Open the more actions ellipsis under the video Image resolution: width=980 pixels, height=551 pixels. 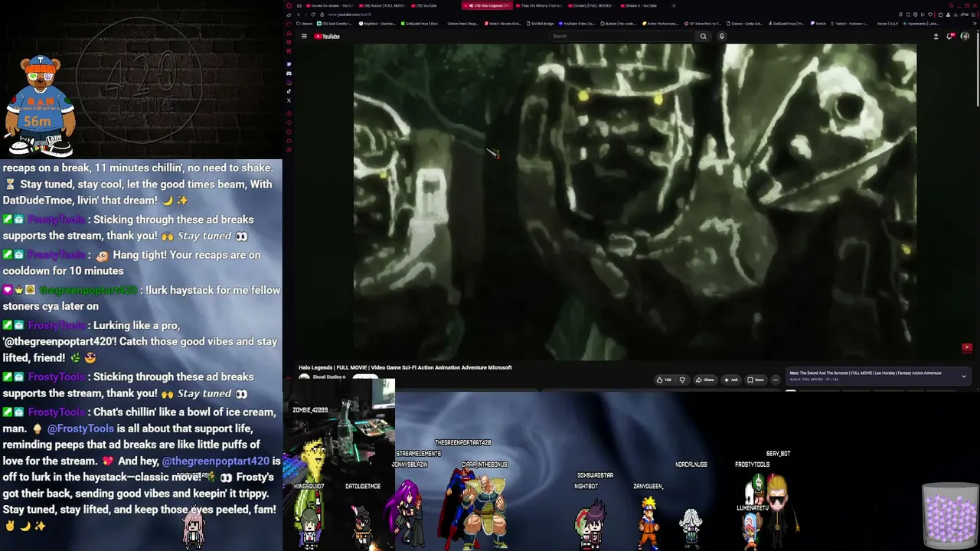coord(775,380)
